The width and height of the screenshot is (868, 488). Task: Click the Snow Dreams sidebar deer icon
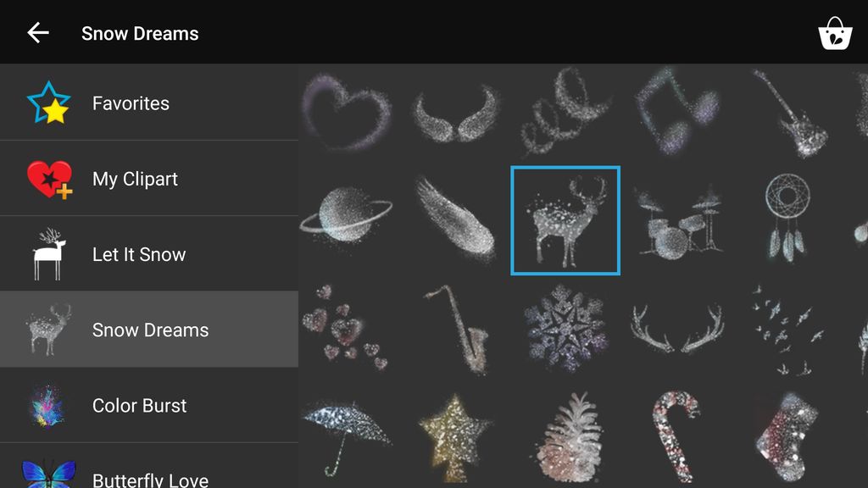point(48,330)
